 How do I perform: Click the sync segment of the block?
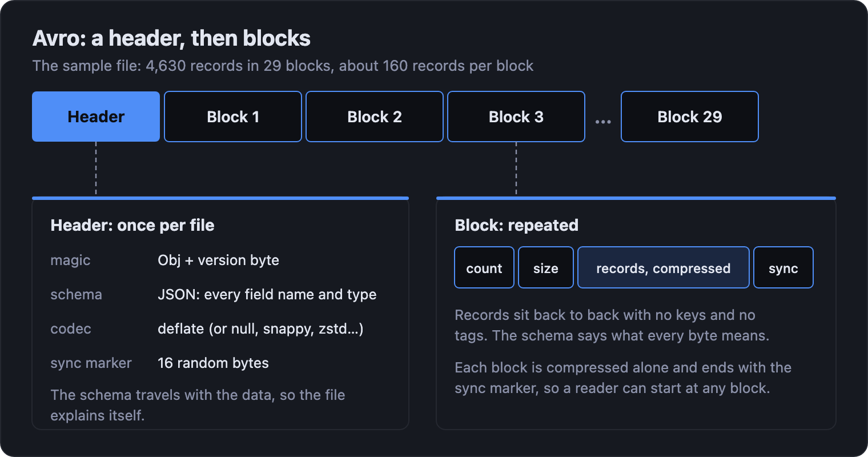[x=783, y=267]
